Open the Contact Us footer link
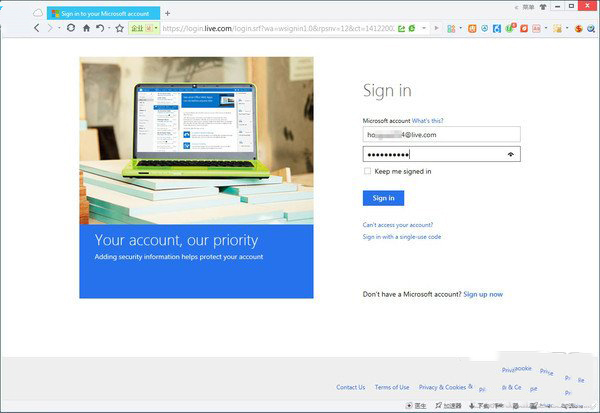Image resolution: width=600 pixels, height=413 pixels. point(351,387)
